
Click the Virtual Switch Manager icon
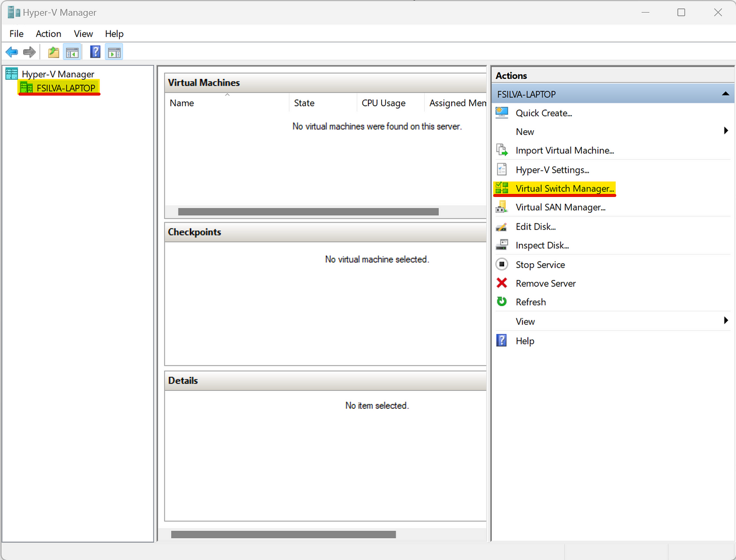click(502, 188)
